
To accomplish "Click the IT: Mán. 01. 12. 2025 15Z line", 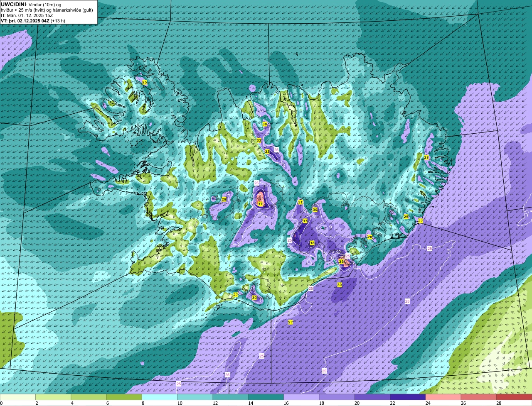I will pyautogui.click(x=27, y=15).
